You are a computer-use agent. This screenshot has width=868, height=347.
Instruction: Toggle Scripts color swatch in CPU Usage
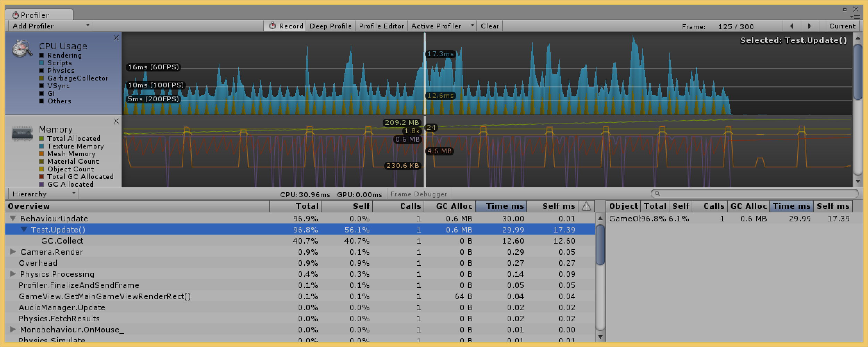41,63
